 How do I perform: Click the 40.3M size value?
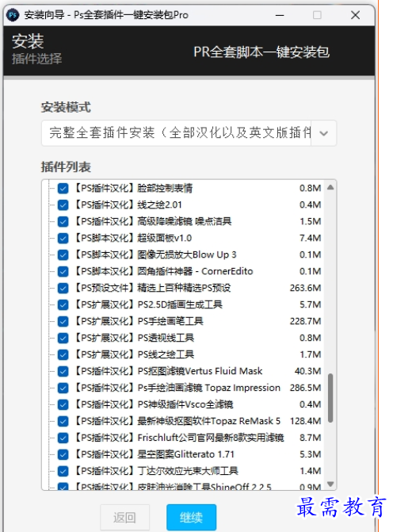click(x=307, y=371)
